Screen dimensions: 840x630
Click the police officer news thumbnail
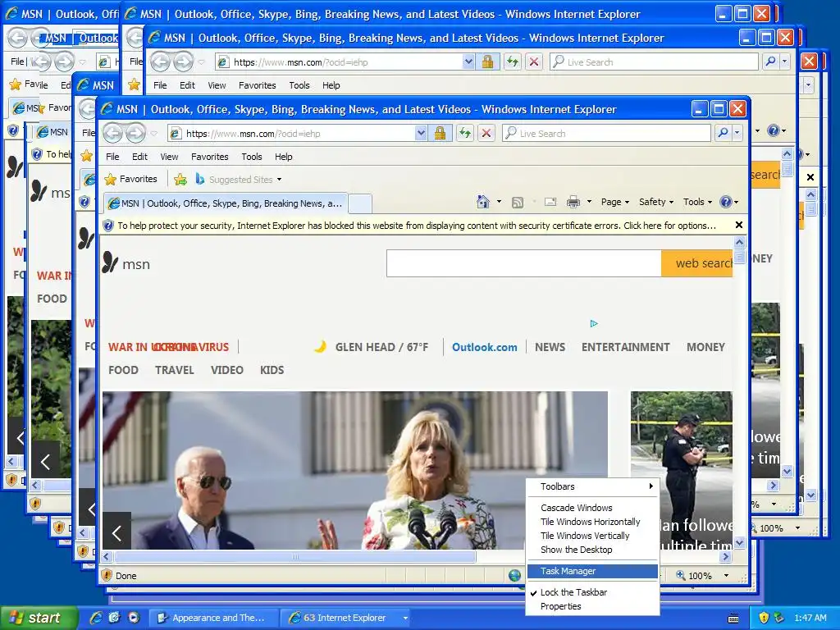click(x=681, y=470)
